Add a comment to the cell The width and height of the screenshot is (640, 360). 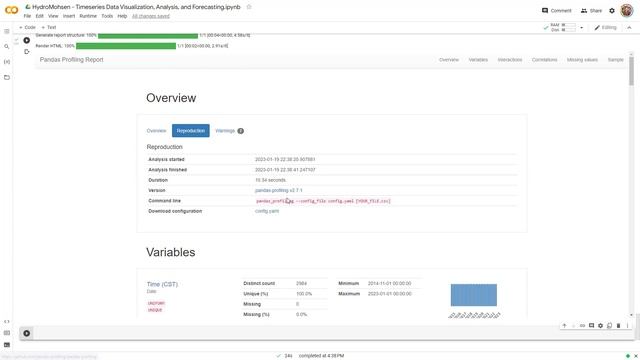pyautogui.click(x=591, y=326)
